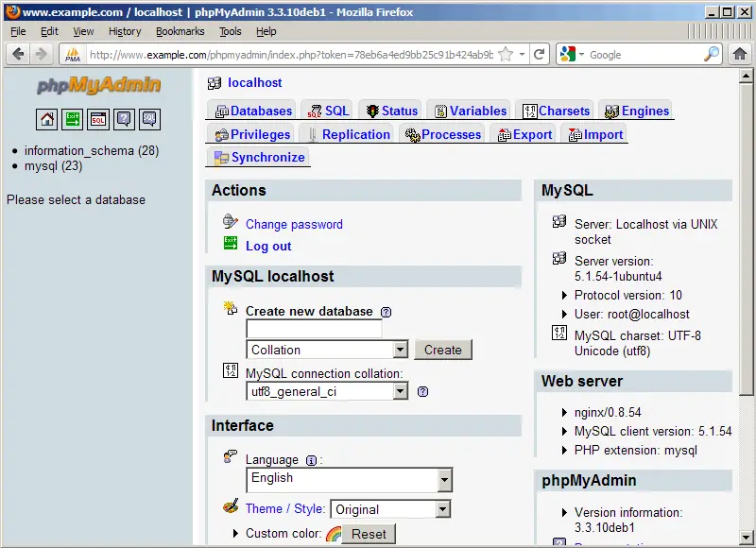Click the Create database button
Image resolution: width=756 pixels, height=548 pixels.
[443, 350]
